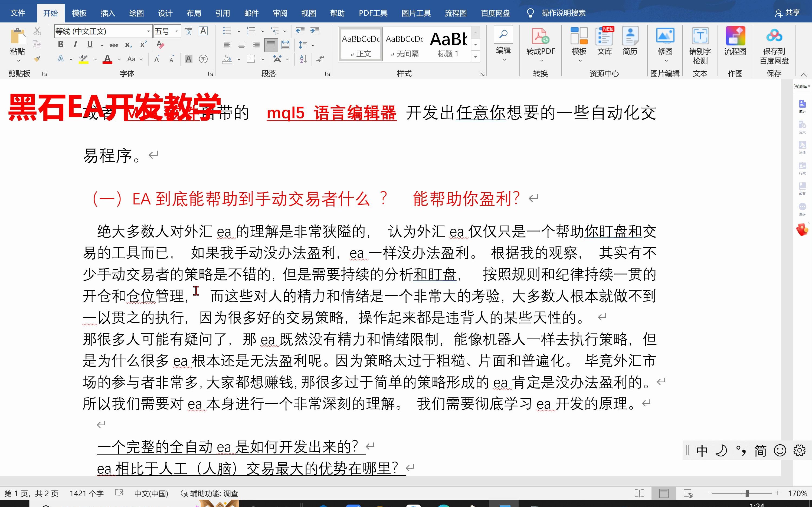
Task: Open the Review ribbon tab
Action: (280, 13)
